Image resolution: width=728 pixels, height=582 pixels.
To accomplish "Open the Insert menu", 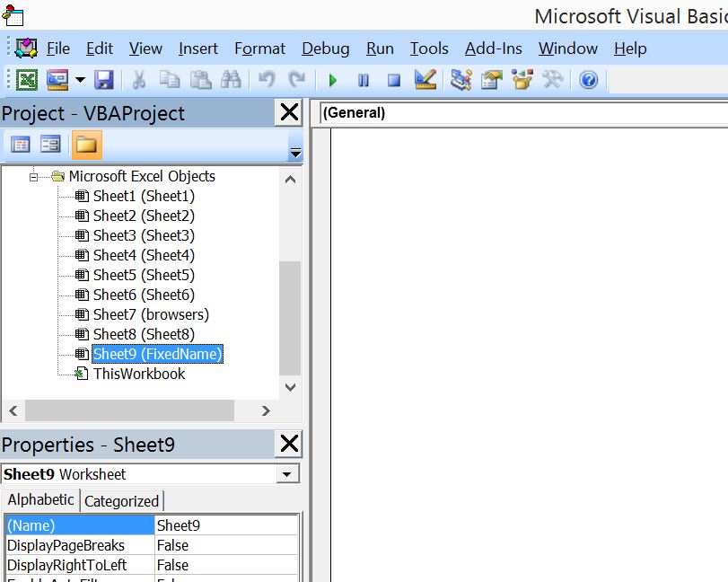I will click(x=198, y=48).
